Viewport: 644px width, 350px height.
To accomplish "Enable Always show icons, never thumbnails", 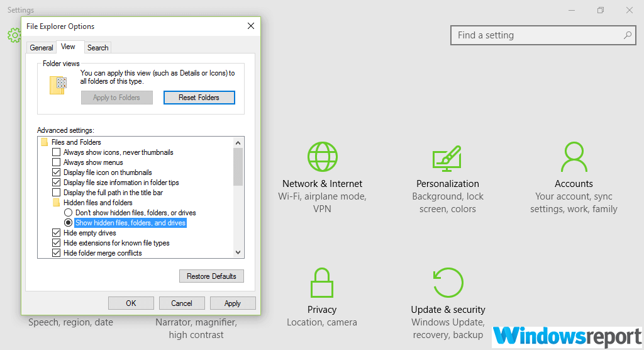I will coord(57,152).
